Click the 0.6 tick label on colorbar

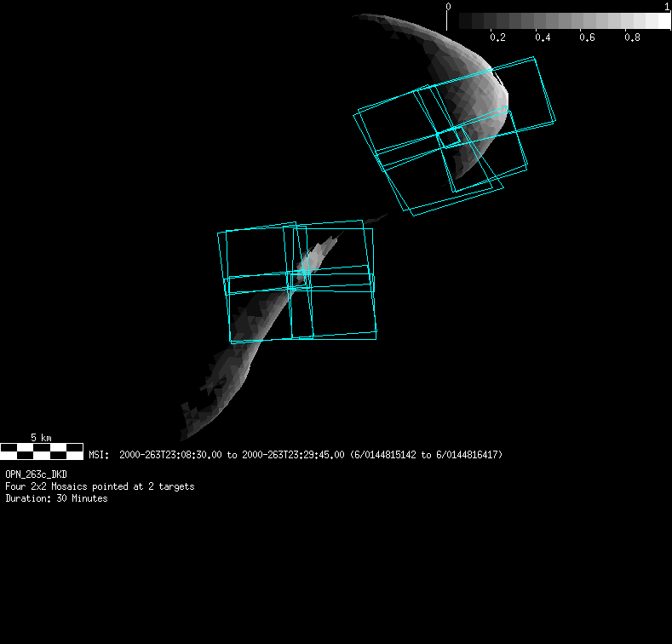587,37
